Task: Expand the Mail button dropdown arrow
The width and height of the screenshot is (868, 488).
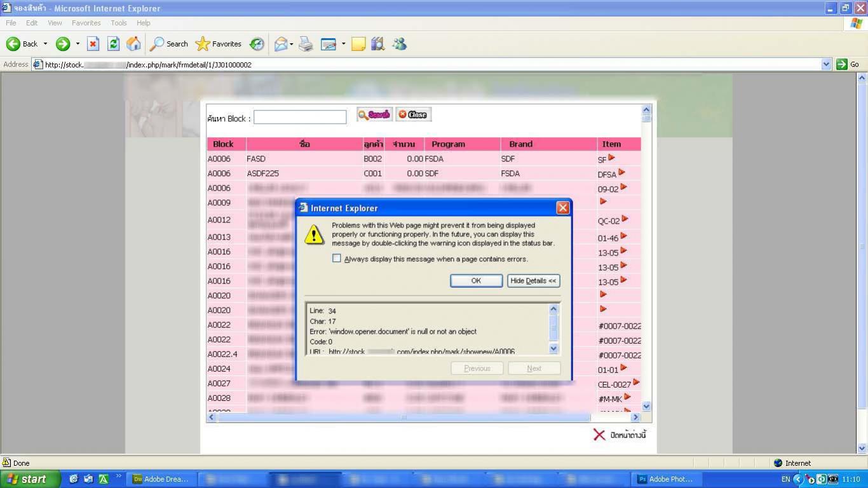Action: point(291,44)
